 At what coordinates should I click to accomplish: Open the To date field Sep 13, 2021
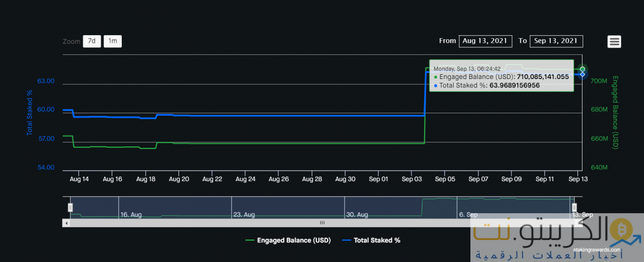click(x=556, y=41)
